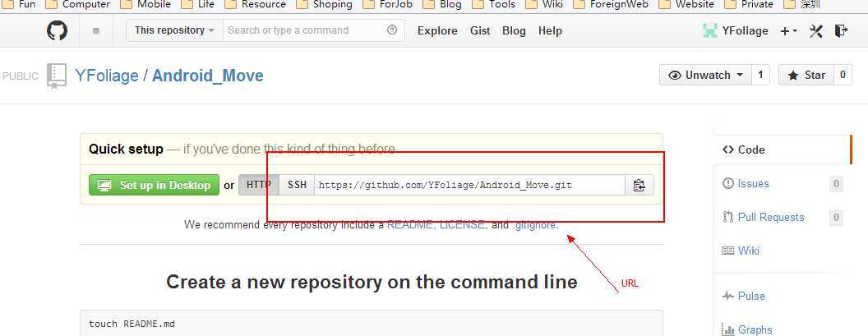Image resolution: width=868 pixels, height=336 pixels.
Task: Click the Pulse activity icon
Action: coord(728,296)
